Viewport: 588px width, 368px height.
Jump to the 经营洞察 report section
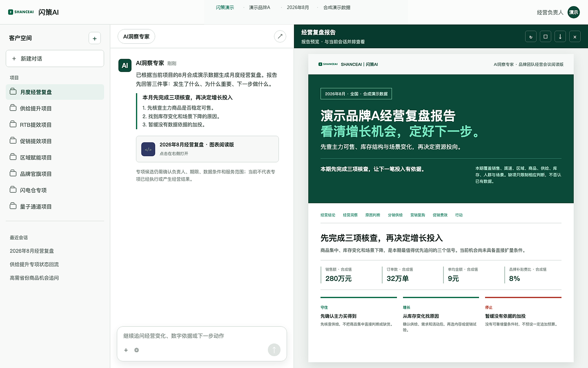coord(350,215)
